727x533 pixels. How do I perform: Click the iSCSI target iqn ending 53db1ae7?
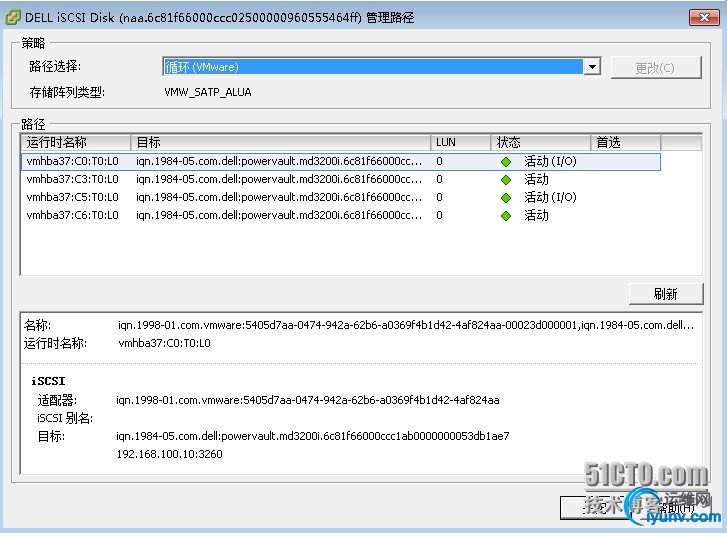(313, 436)
